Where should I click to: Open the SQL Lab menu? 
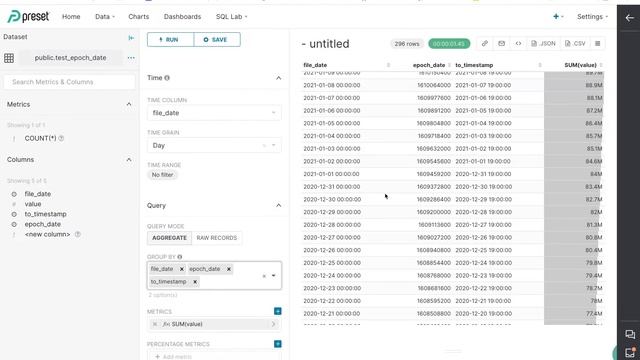tap(231, 17)
